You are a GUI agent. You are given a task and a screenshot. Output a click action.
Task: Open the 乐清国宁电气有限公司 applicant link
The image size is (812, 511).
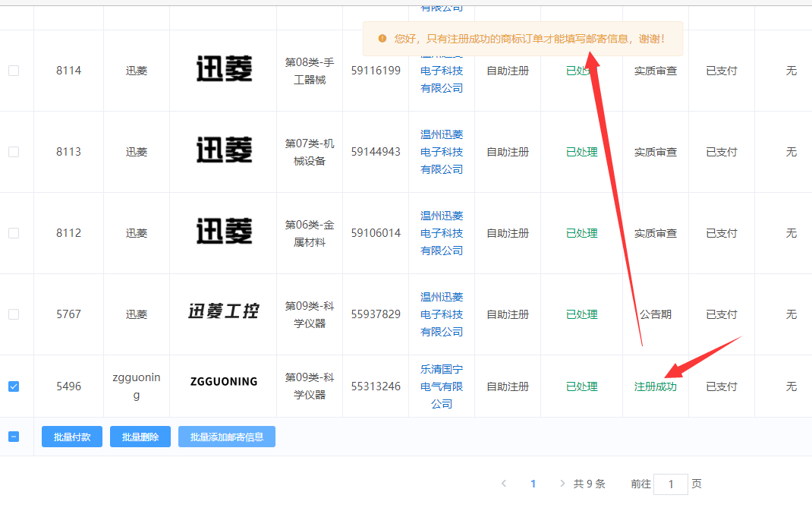[x=442, y=386]
